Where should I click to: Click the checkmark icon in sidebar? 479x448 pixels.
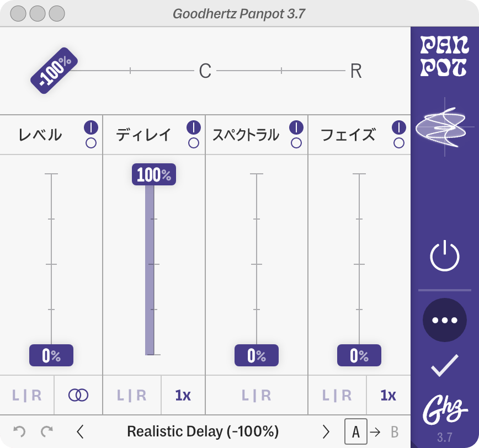coord(444,365)
